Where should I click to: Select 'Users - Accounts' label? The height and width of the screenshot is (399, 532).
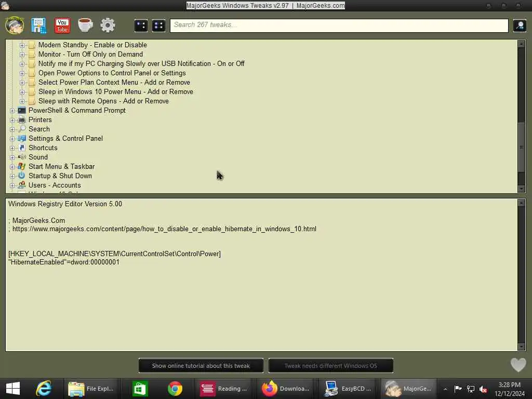55,185
